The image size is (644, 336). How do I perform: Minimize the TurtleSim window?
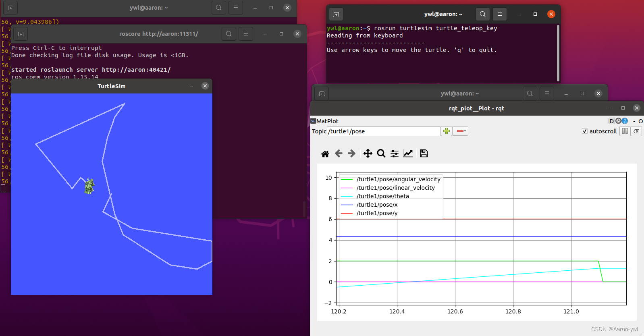pos(191,86)
